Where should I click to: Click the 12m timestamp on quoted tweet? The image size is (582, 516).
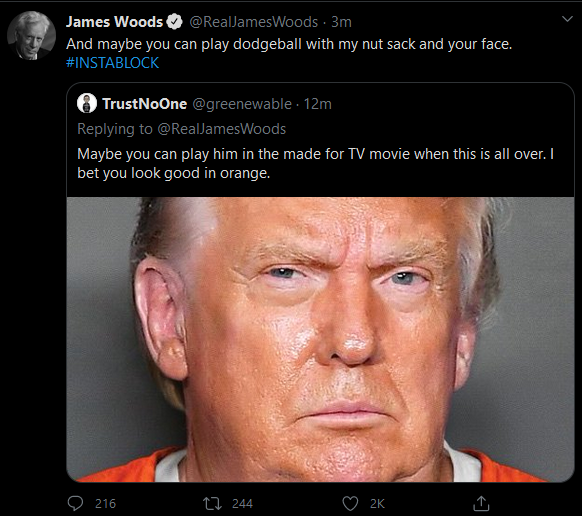click(x=317, y=104)
